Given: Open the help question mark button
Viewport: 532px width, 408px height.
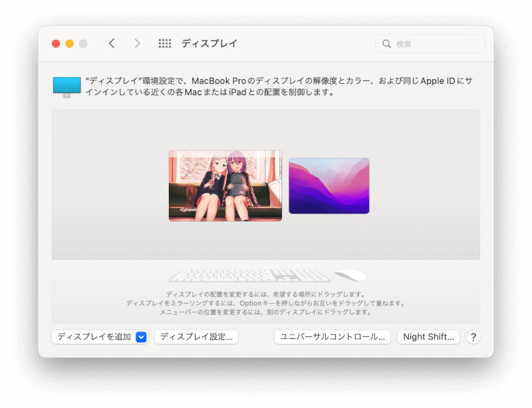Looking at the screenshot, I should click(x=473, y=337).
